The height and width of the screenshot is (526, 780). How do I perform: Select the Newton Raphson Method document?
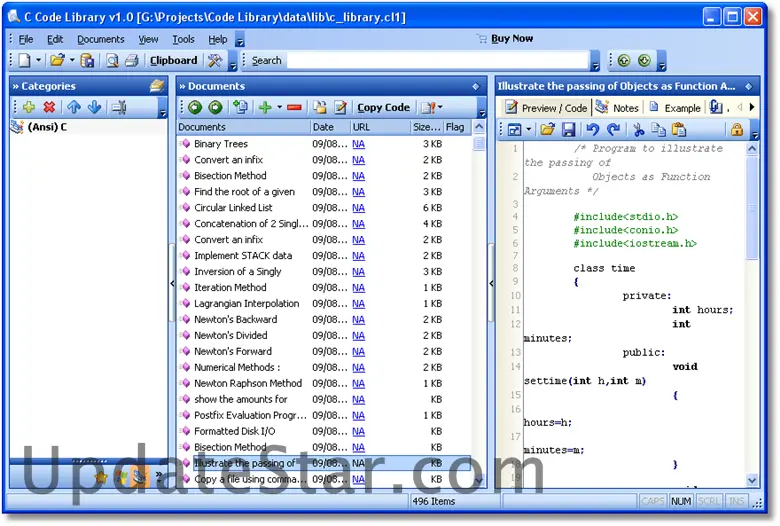(x=248, y=383)
